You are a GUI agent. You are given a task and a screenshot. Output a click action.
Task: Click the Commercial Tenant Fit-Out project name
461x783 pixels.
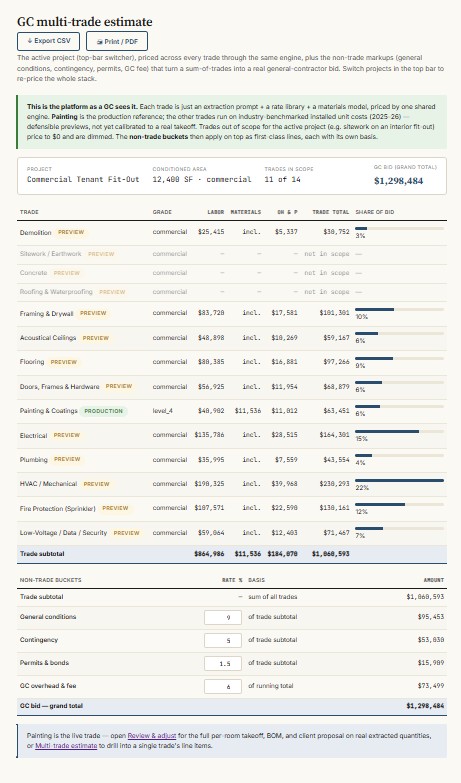click(x=83, y=179)
